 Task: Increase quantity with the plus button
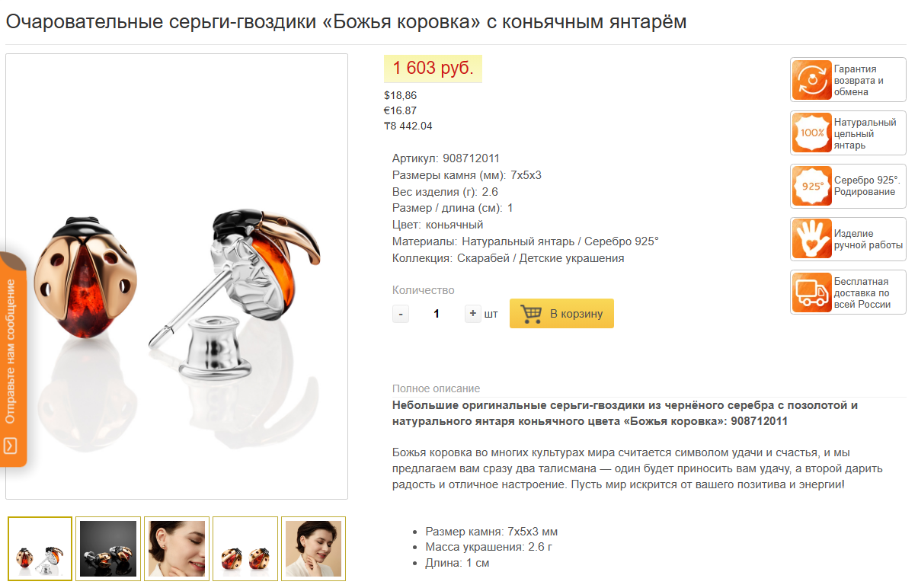[x=473, y=314]
